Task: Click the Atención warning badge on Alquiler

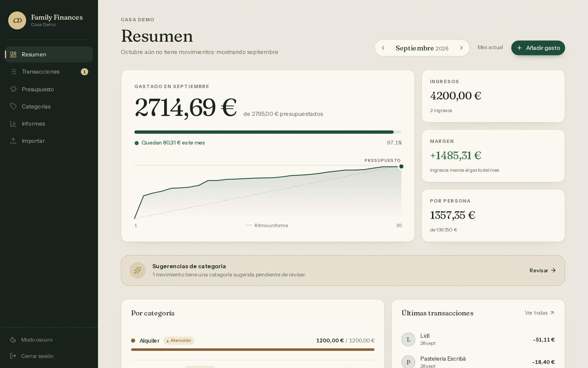Action: pos(179,340)
